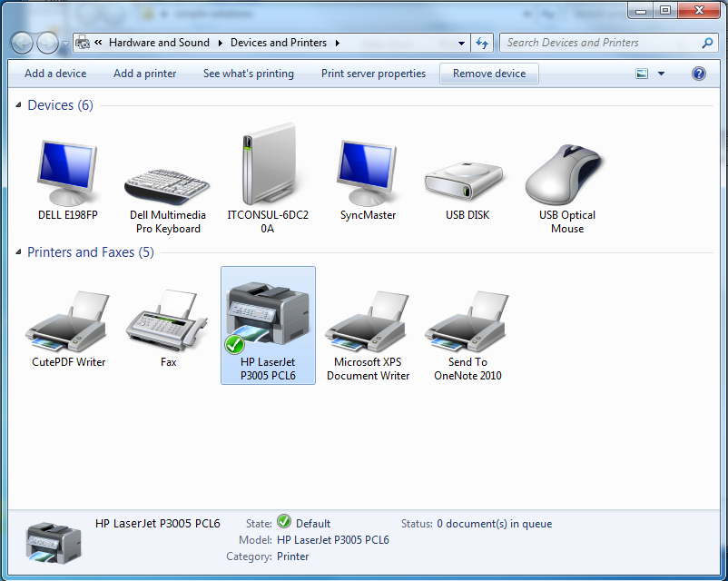Select the CutePDF Writer printer
The image size is (728, 581).
click(x=68, y=323)
